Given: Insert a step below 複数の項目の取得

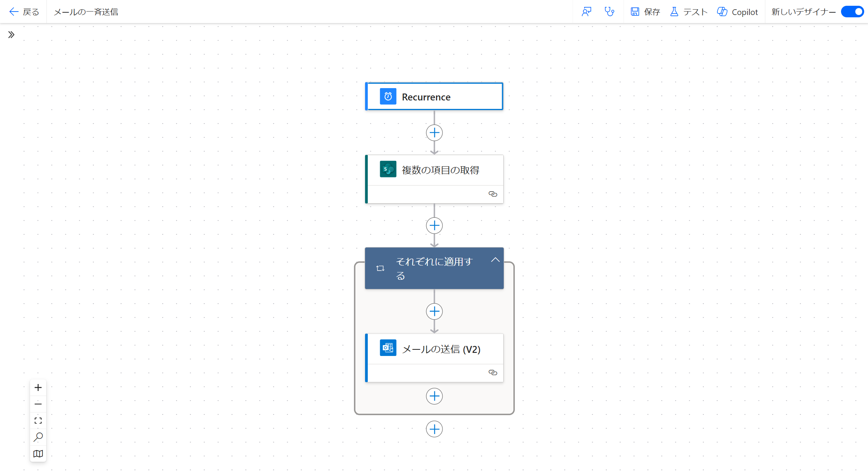Looking at the screenshot, I should click(434, 225).
